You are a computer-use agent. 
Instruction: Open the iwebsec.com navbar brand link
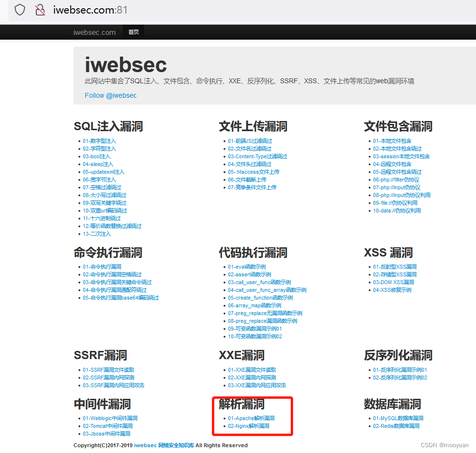point(94,32)
